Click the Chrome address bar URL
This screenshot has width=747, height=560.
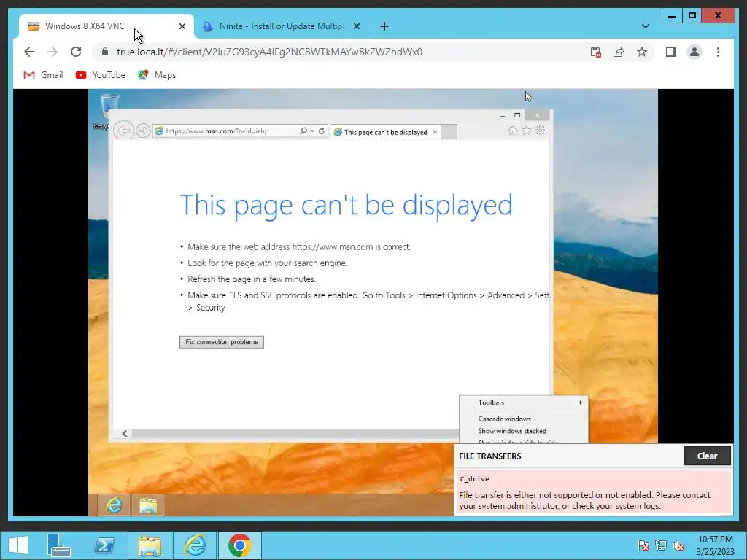coord(269,52)
